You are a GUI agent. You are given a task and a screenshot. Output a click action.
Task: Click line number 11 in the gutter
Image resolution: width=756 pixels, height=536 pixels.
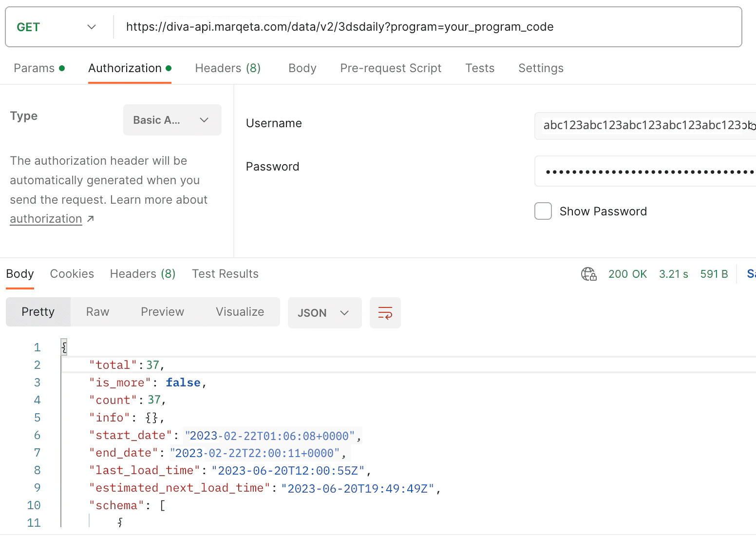pos(34,523)
